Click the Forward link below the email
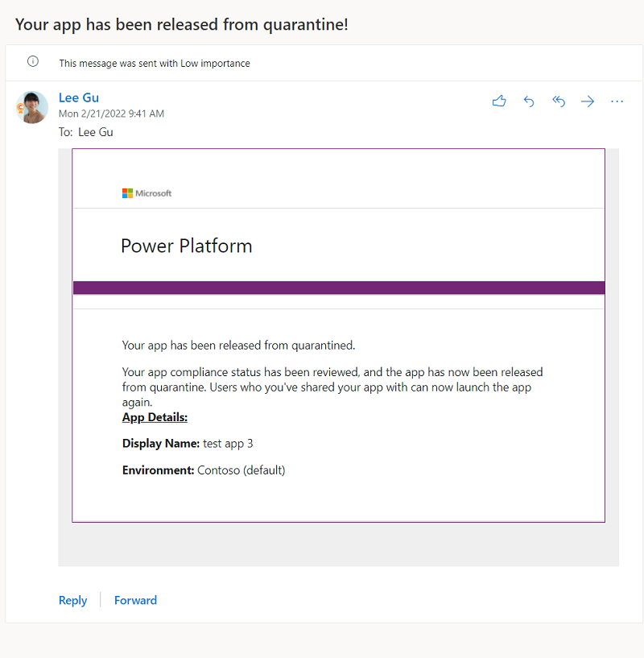The image size is (644, 658). [135, 600]
